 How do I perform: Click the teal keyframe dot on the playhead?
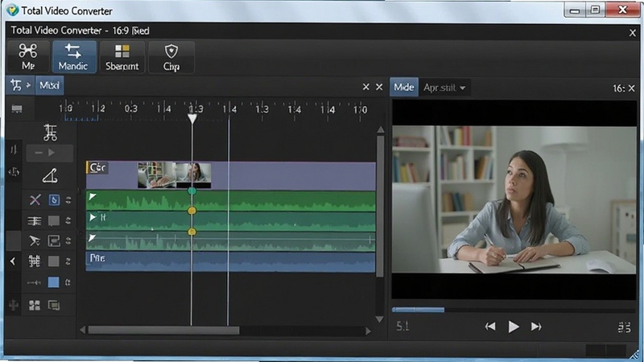point(192,191)
